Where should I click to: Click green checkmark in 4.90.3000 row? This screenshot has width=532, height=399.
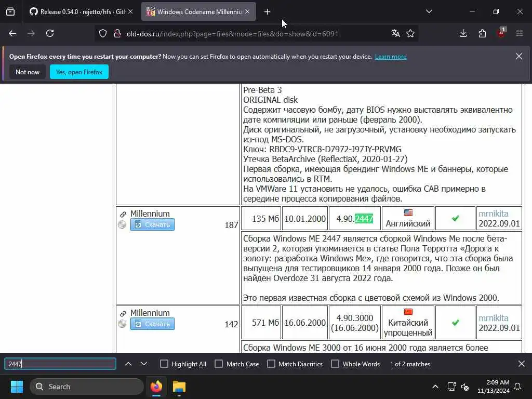click(x=455, y=323)
